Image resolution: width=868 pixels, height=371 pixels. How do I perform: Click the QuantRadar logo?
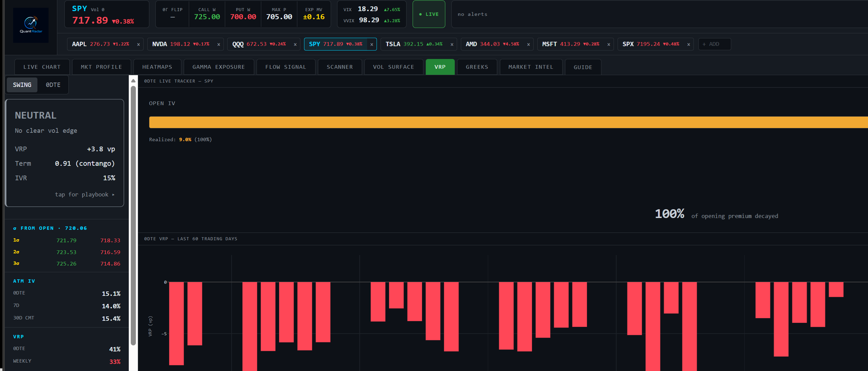(31, 25)
